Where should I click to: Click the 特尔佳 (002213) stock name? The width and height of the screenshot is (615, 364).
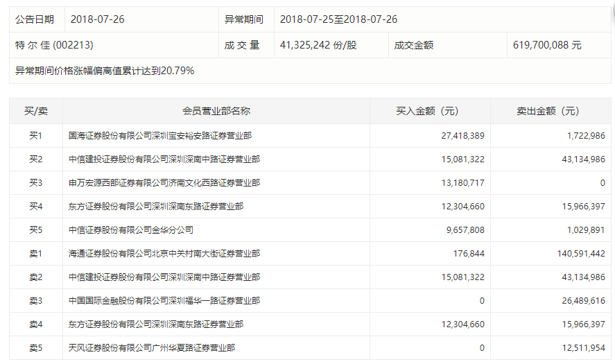(54, 45)
